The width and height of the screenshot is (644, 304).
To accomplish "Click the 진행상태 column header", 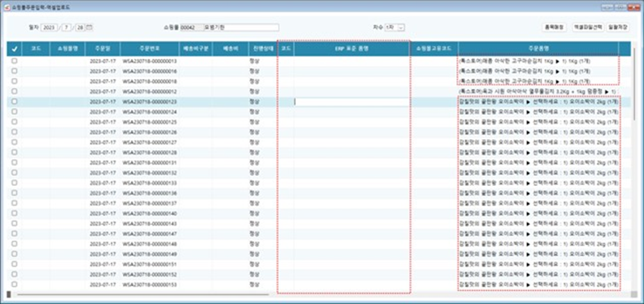I will point(263,49).
